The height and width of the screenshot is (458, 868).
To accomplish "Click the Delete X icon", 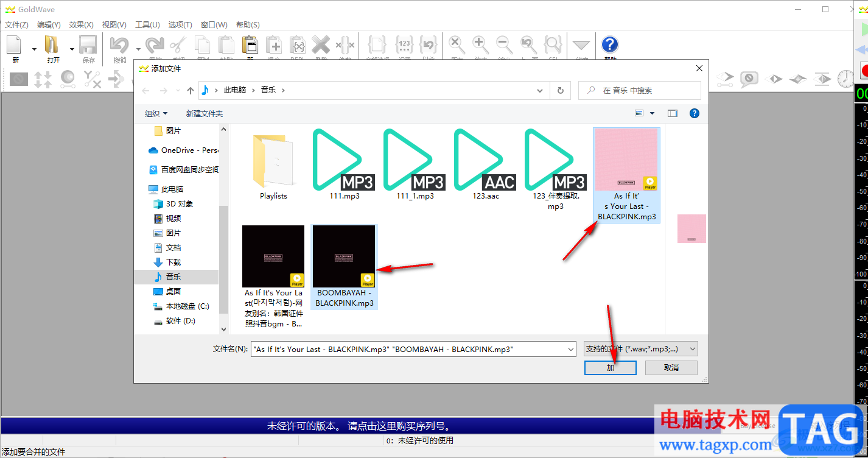I will pyautogui.click(x=321, y=46).
